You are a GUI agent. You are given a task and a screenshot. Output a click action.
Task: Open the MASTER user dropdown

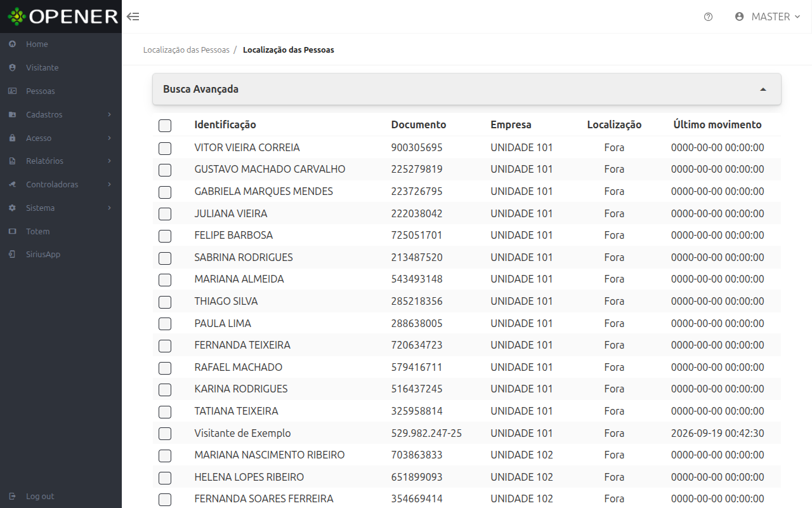[x=768, y=17]
